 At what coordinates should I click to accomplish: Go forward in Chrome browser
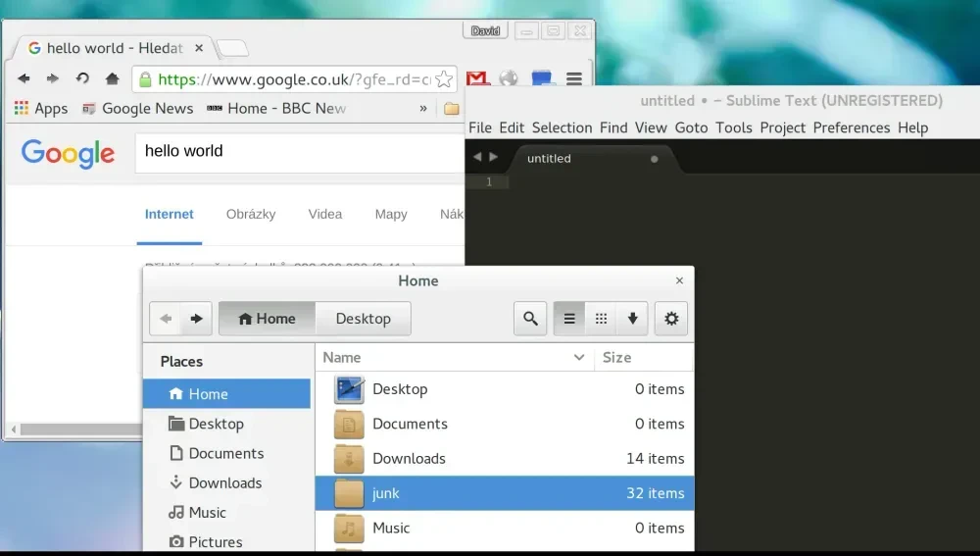(53, 78)
